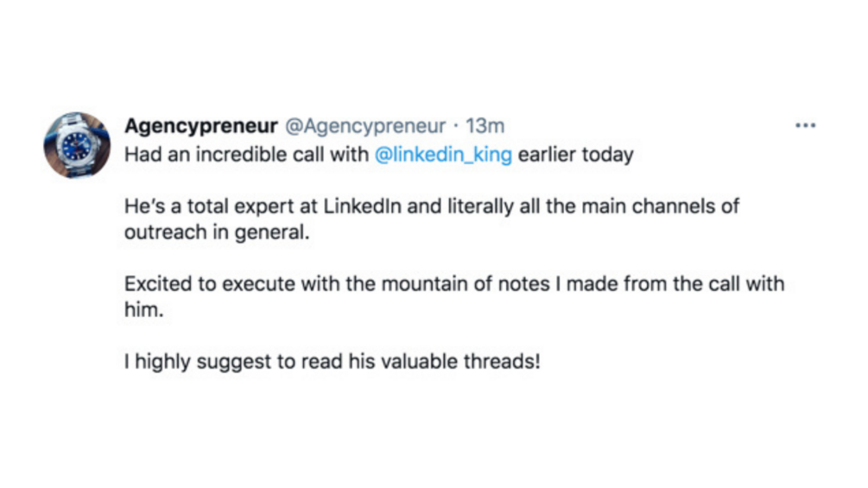Click the phrase "from the call with"

[715, 284]
